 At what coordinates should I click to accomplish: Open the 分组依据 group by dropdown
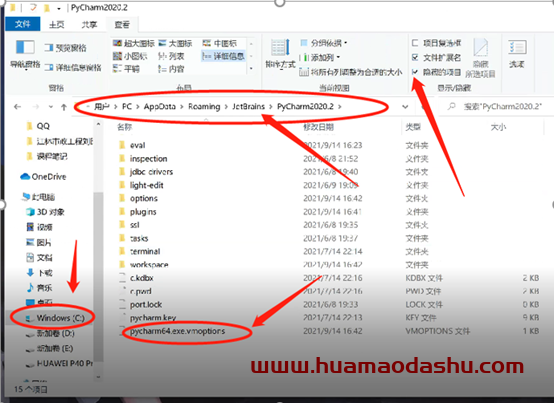pyautogui.click(x=324, y=43)
